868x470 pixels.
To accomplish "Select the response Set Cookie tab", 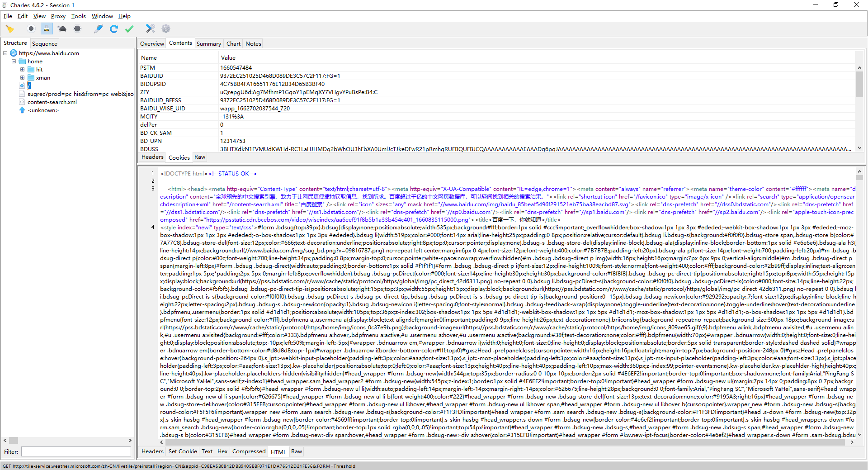I will tap(183, 451).
